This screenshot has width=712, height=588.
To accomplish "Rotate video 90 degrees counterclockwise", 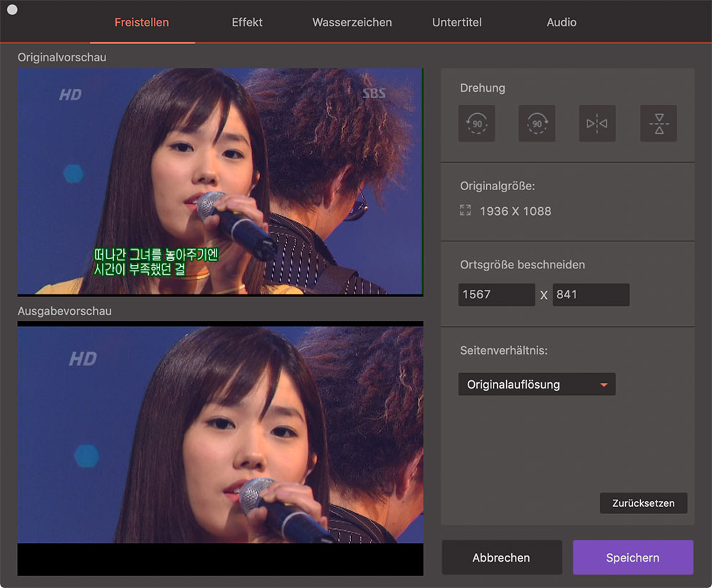I will point(476,123).
